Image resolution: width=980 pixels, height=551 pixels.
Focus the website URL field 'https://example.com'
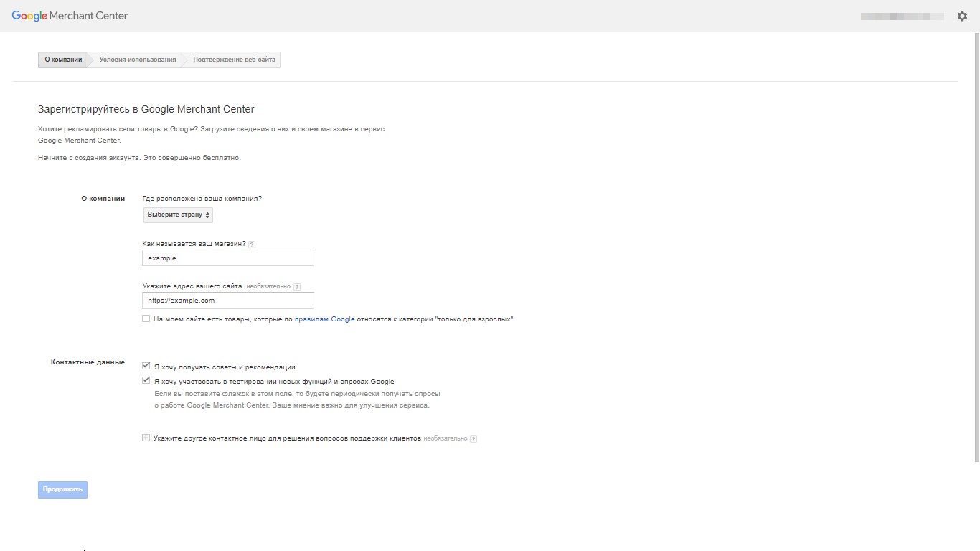click(x=228, y=300)
